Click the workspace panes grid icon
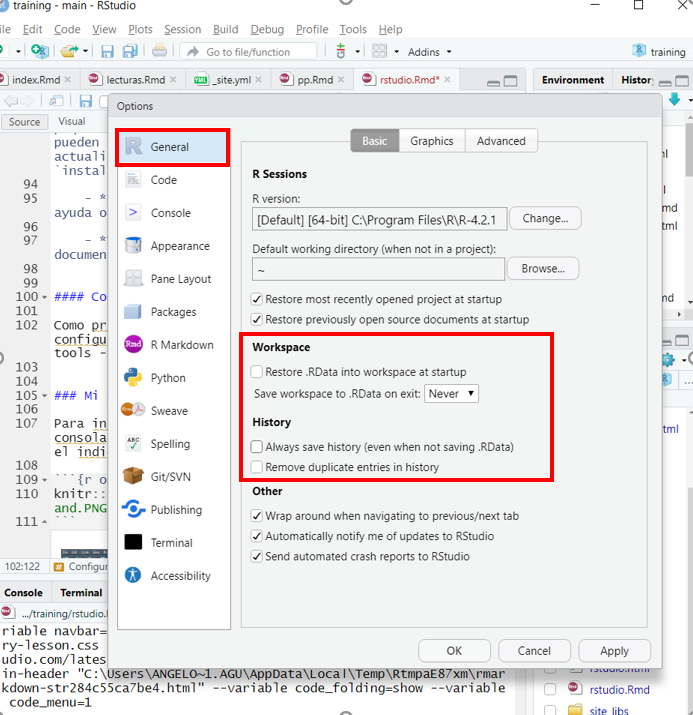The image size is (693, 715). 379,51
